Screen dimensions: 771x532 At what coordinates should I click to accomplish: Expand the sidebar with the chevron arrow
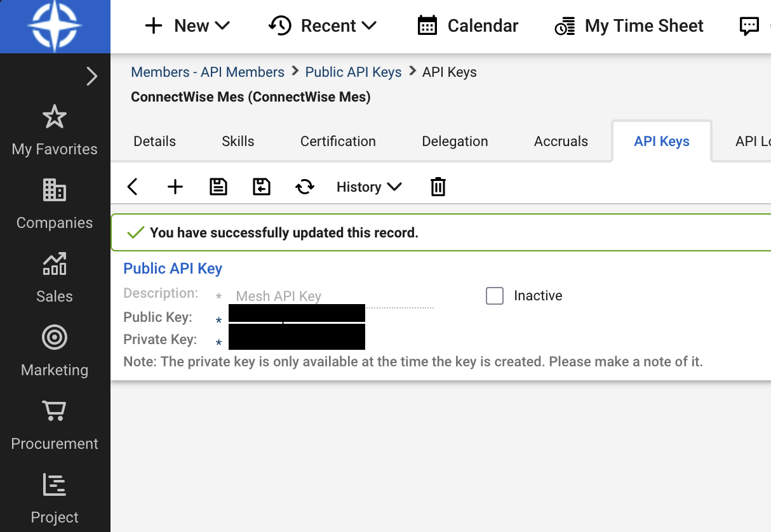tap(92, 77)
